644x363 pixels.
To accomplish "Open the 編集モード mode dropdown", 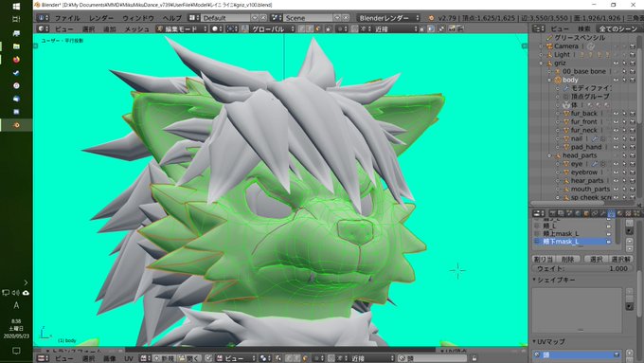I will click(182, 29).
